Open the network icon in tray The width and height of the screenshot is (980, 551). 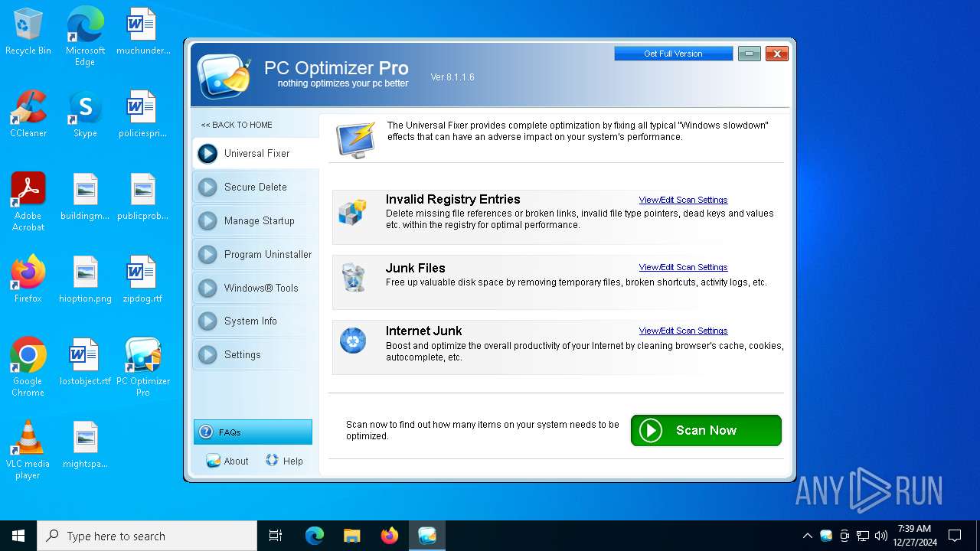pos(863,536)
